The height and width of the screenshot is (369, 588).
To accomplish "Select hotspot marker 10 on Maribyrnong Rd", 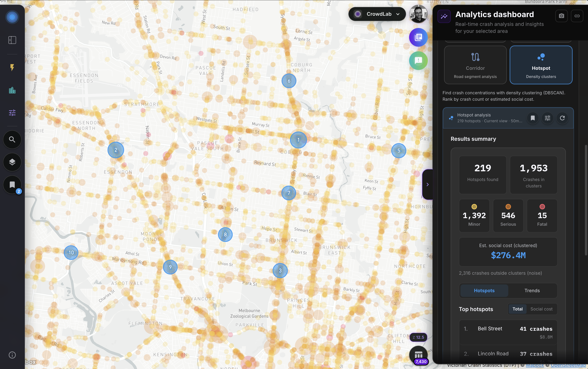I will (71, 252).
